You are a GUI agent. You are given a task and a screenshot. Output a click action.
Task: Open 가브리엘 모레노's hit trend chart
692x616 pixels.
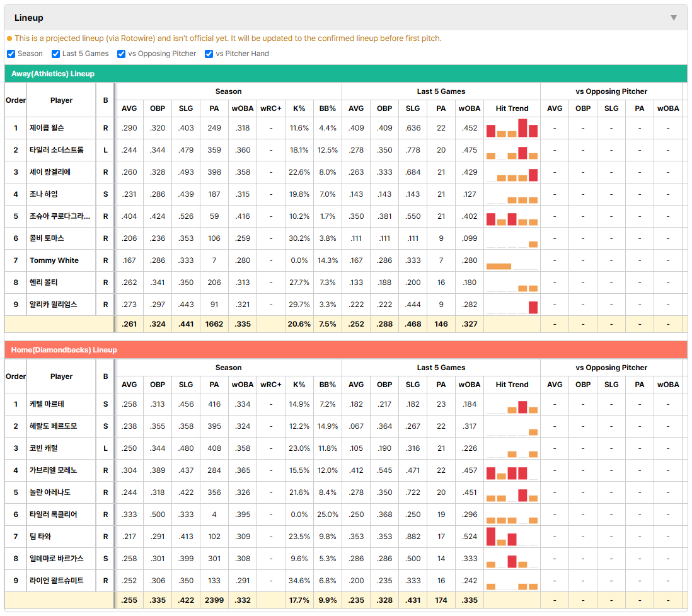tap(512, 470)
